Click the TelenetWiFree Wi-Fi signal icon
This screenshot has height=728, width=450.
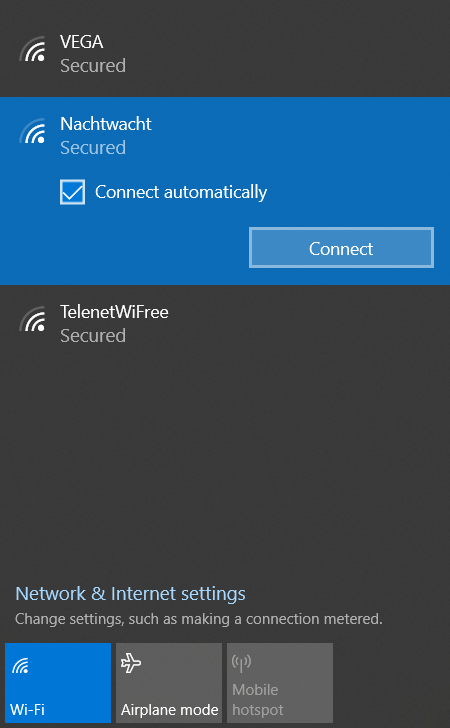(x=33, y=319)
